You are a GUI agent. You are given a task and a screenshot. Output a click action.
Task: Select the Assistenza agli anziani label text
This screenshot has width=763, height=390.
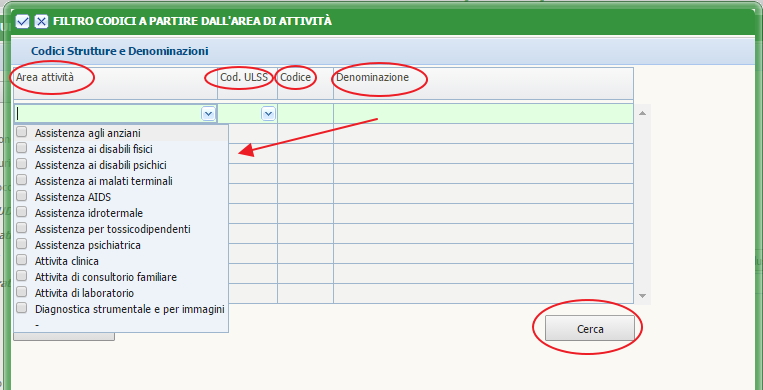(88, 132)
